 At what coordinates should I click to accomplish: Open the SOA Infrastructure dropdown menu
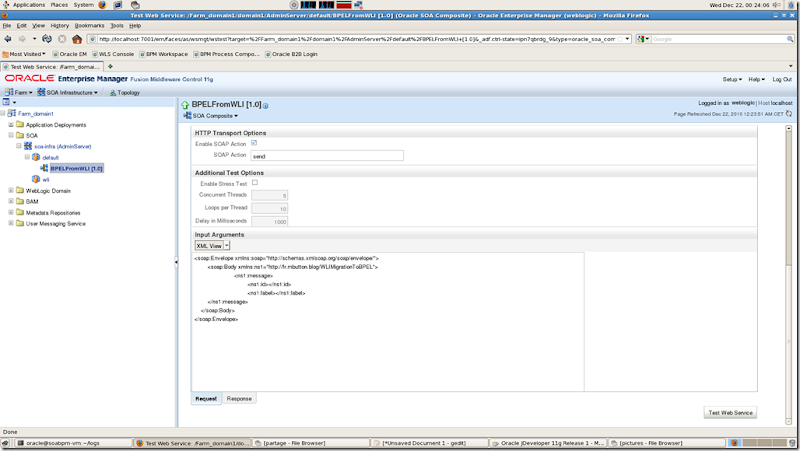coord(67,92)
